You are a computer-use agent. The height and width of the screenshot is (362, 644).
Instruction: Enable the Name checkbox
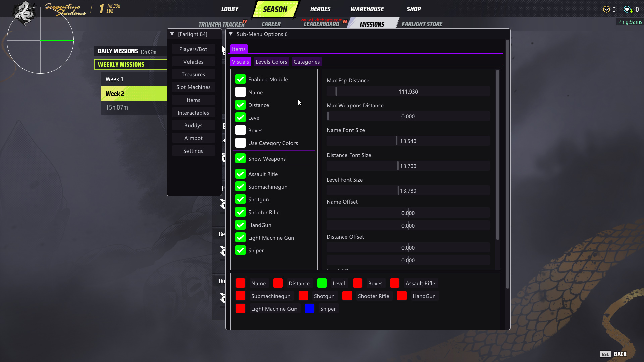click(x=240, y=92)
